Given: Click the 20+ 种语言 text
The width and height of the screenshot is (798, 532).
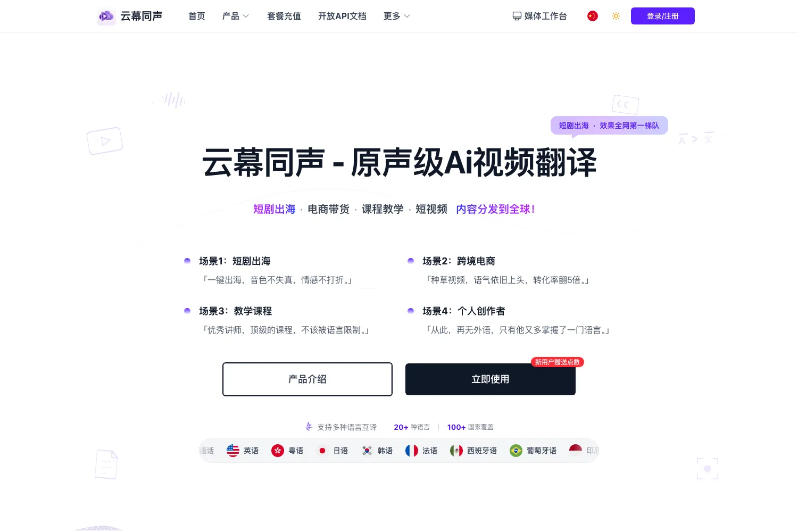Looking at the screenshot, I should click(412, 427).
